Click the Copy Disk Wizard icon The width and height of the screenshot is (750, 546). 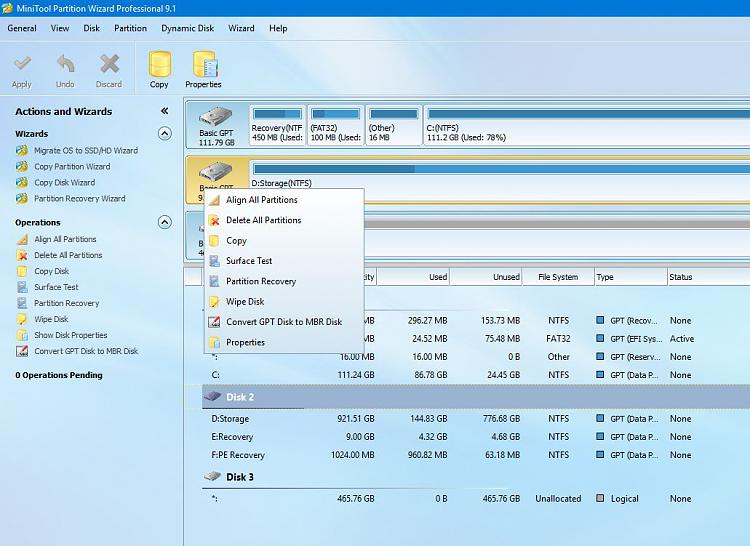[22, 182]
